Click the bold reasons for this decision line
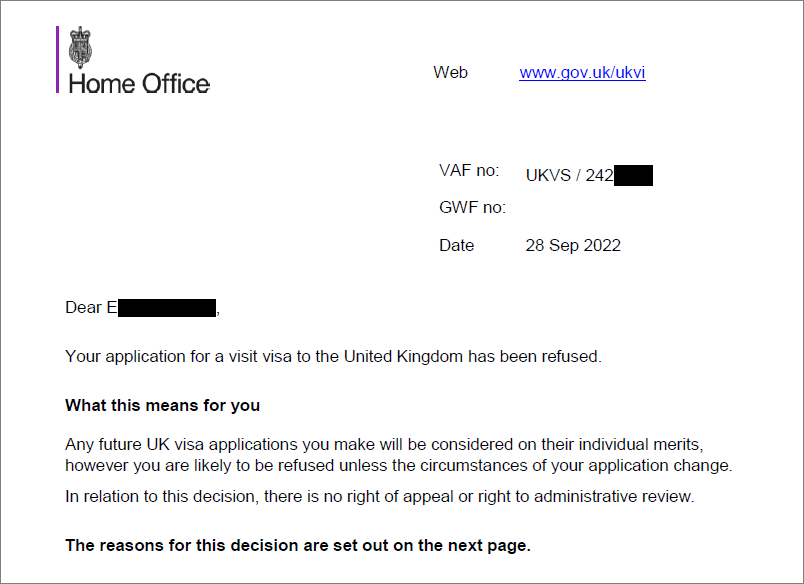804x584 pixels. (298, 546)
